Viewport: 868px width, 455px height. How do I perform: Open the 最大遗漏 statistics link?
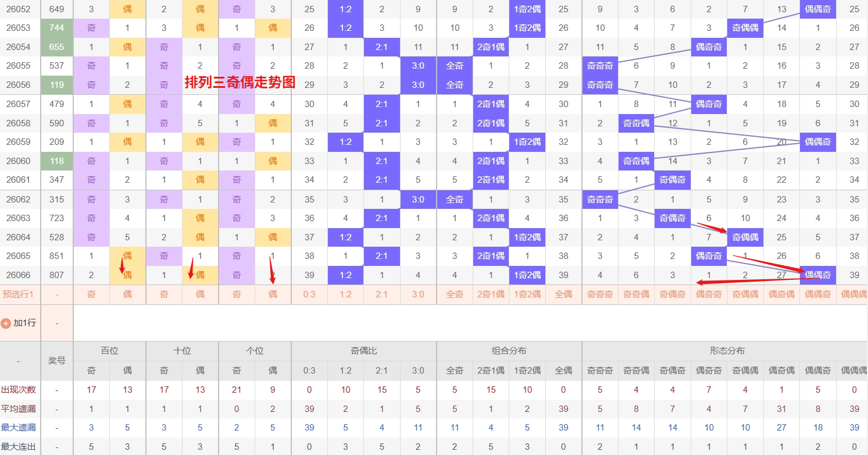tap(19, 427)
